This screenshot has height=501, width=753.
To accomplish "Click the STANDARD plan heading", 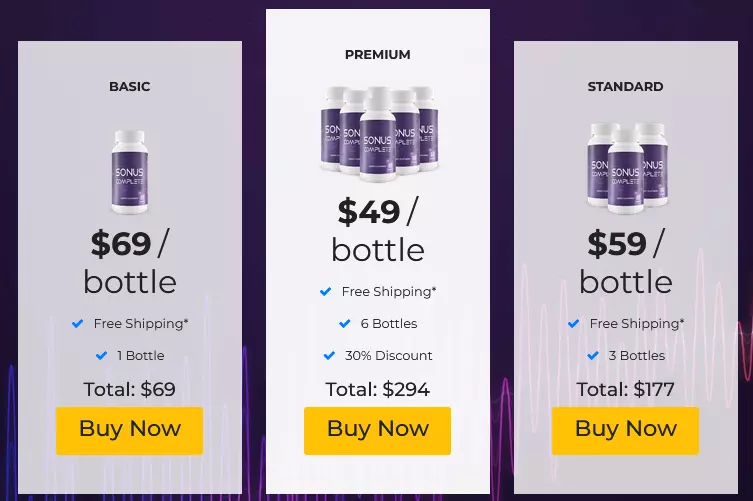I will click(625, 86).
